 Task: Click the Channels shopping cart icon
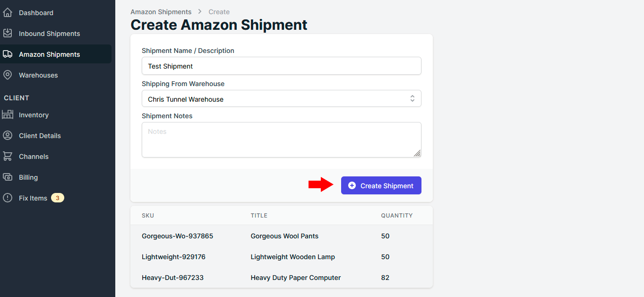coord(8,157)
